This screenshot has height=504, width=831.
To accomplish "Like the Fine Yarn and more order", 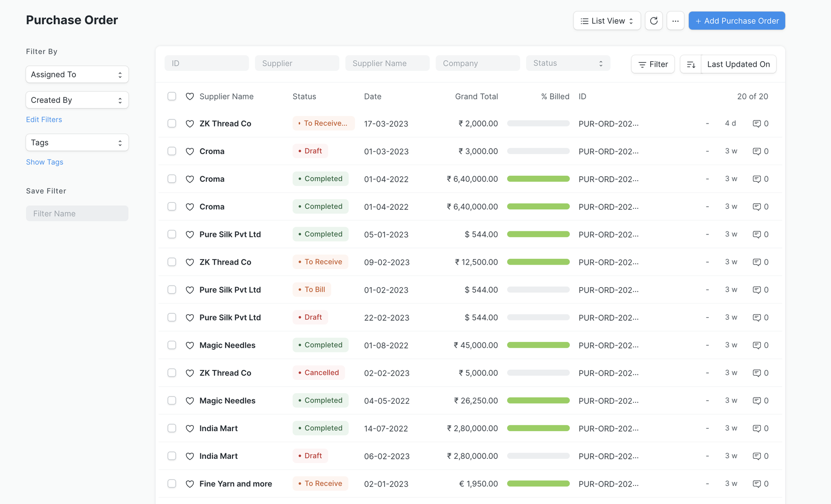I will point(190,484).
